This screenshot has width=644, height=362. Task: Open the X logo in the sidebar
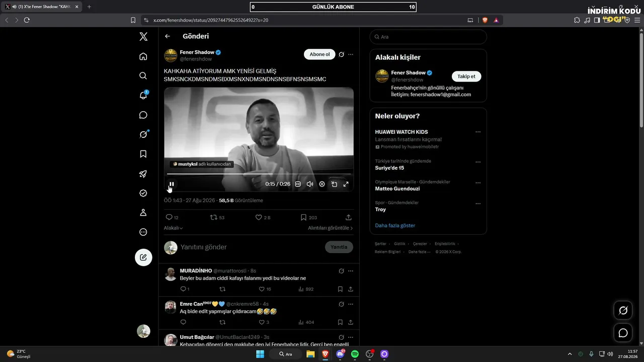pyautogui.click(x=143, y=37)
